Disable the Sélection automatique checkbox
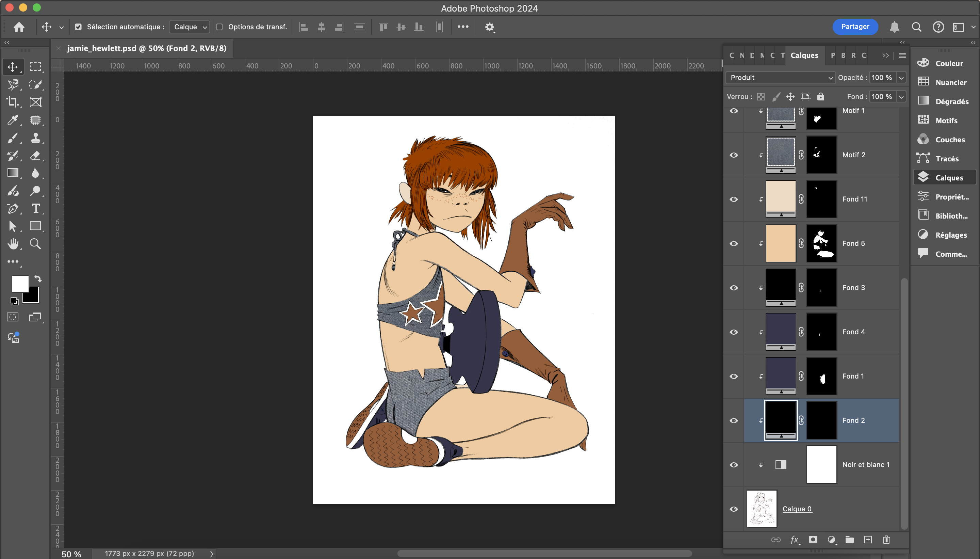Image resolution: width=980 pixels, height=559 pixels. 78,27
